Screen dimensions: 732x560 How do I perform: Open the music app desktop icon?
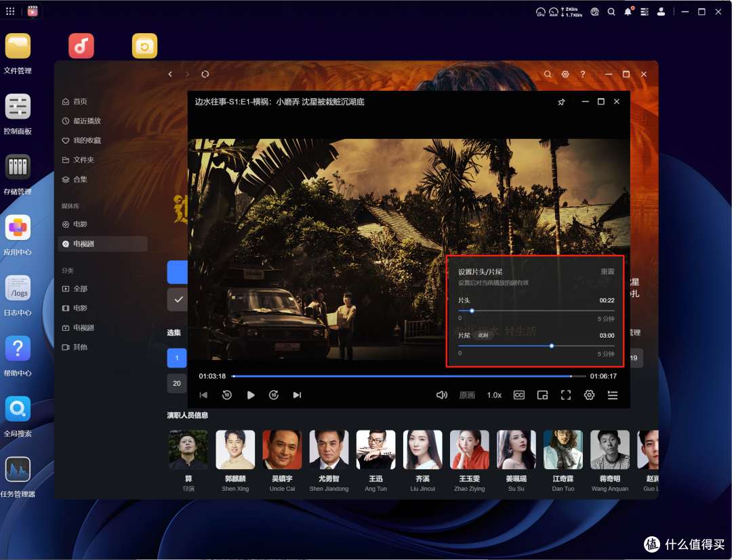pyautogui.click(x=81, y=46)
